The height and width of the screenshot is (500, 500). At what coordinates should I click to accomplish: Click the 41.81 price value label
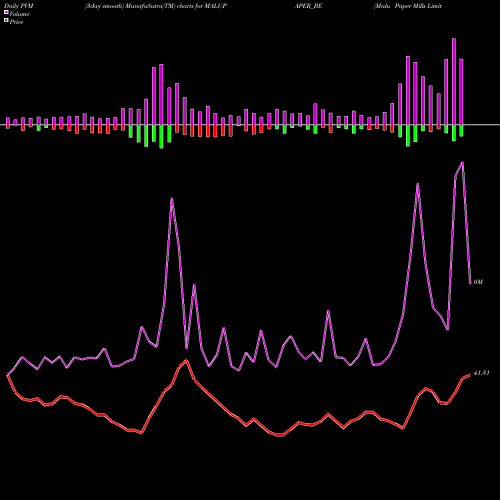(481, 373)
